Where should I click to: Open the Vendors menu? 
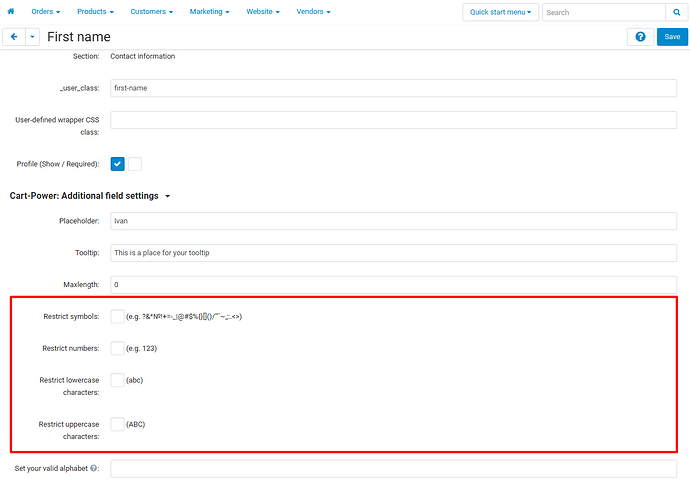(313, 12)
